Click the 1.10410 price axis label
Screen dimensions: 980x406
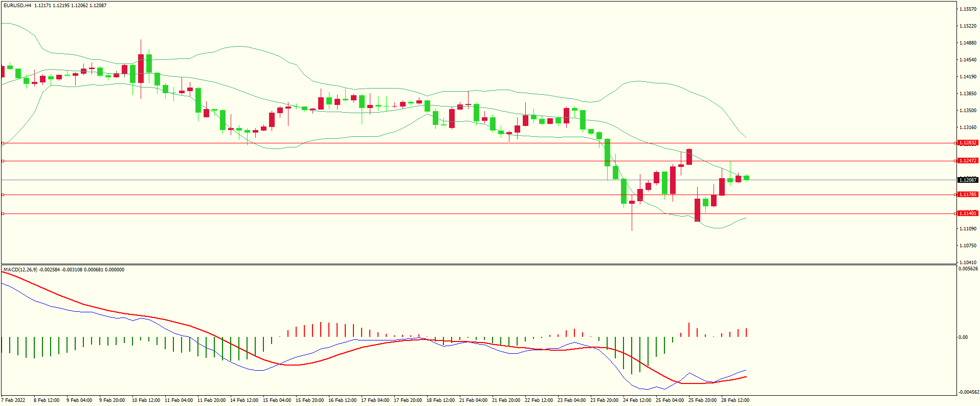968,263
